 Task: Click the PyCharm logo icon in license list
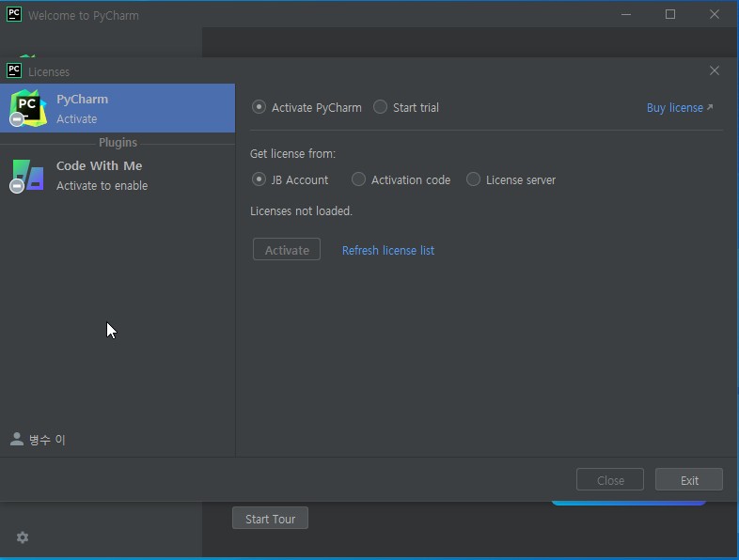coord(28,108)
